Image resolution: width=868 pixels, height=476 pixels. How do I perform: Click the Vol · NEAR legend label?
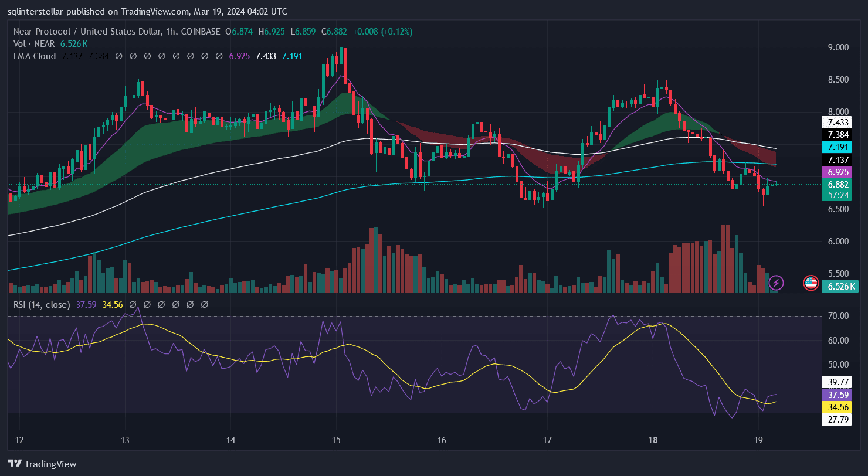click(34, 44)
